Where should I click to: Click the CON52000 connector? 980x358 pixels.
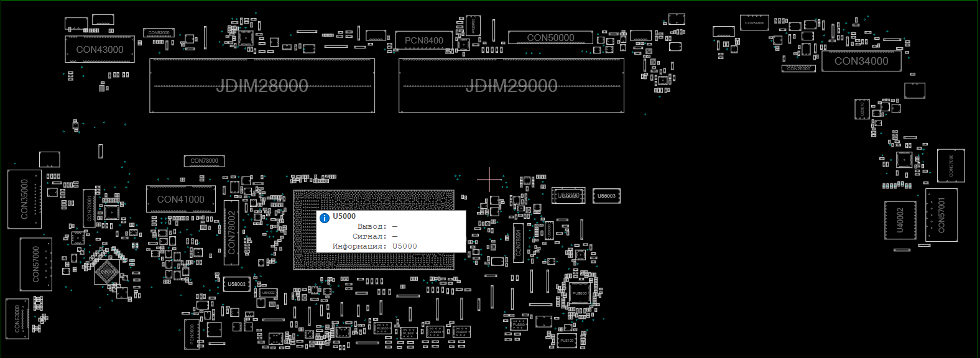[159, 33]
